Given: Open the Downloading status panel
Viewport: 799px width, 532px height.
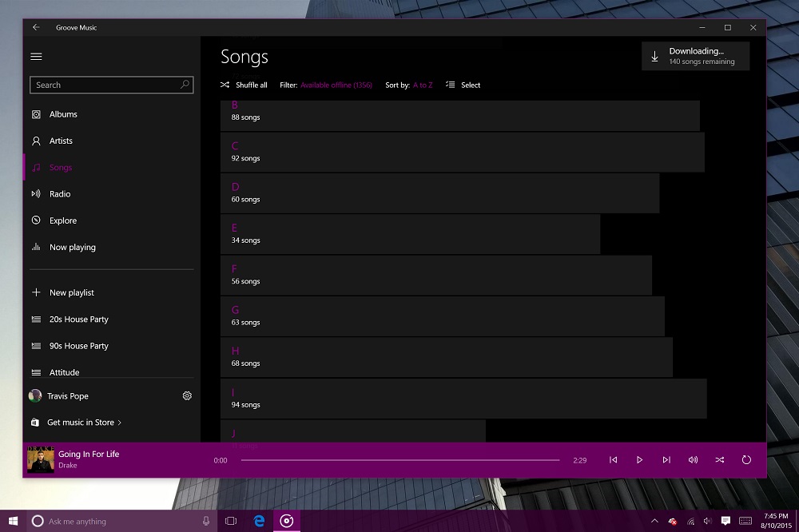Looking at the screenshot, I should pos(696,56).
